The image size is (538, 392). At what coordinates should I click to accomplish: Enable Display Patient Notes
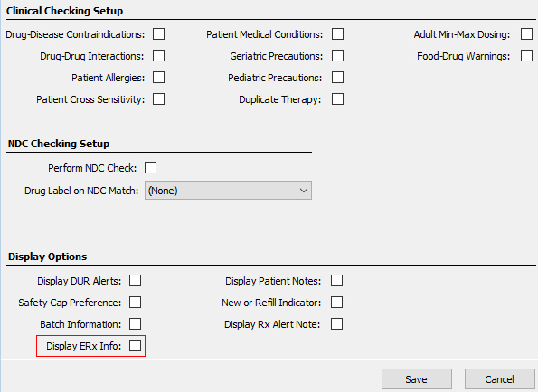pyautogui.click(x=337, y=281)
